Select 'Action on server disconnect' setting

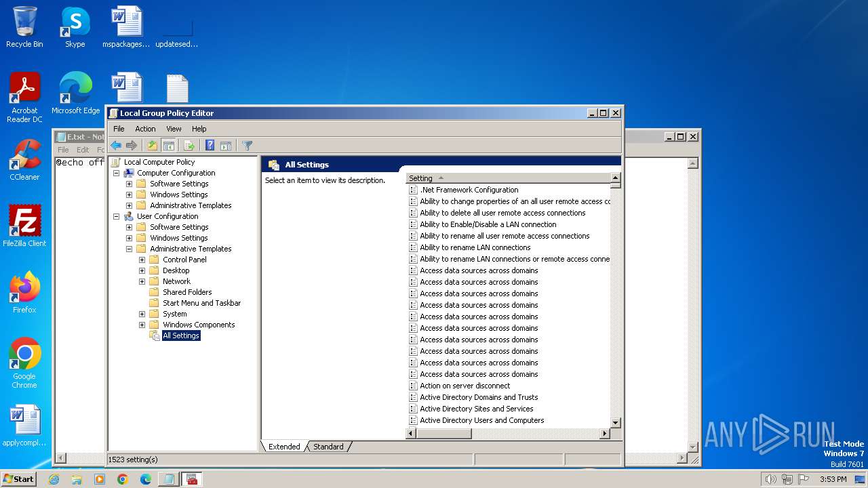pos(465,386)
